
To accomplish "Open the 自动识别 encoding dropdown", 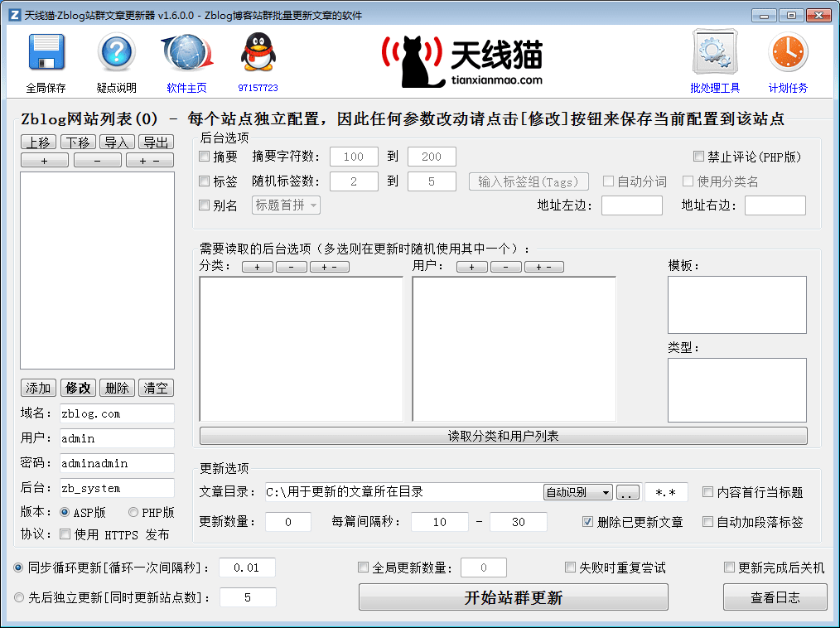I will coord(577,492).
